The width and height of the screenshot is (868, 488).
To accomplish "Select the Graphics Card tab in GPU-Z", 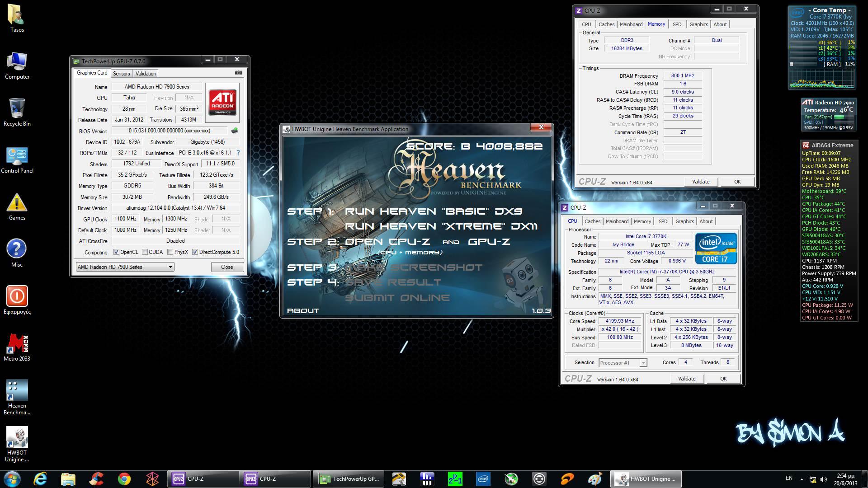I will [x=92, y=73].
